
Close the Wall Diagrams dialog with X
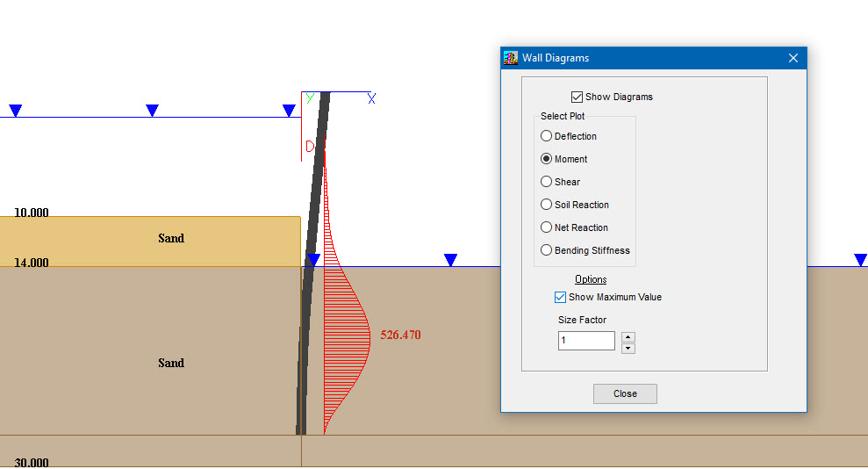(x=793, y=58)
